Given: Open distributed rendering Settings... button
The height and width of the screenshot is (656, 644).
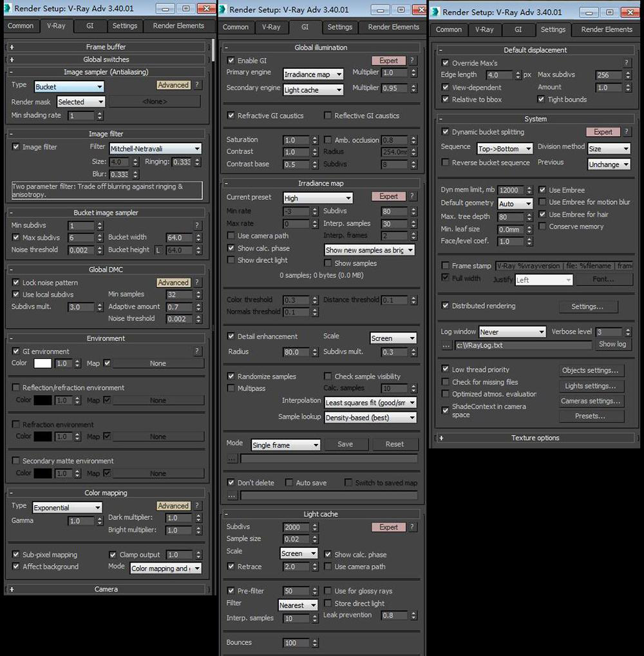Looking at the screenshot, I should pyautogui.click(x=587, y=307).
